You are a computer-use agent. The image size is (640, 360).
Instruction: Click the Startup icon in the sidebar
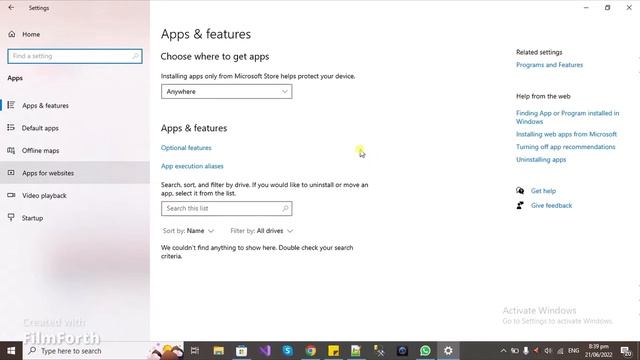pyautogui.click(x=11, y=218)
